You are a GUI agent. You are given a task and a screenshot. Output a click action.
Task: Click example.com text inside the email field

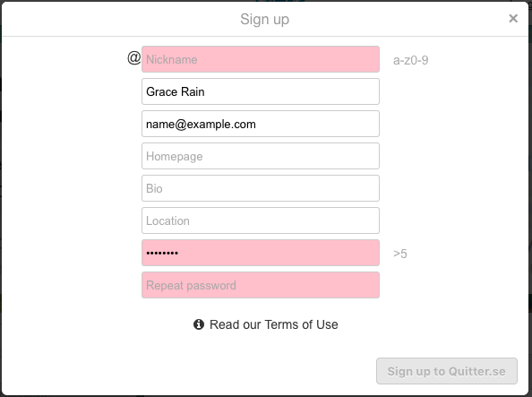click(221, 125)
